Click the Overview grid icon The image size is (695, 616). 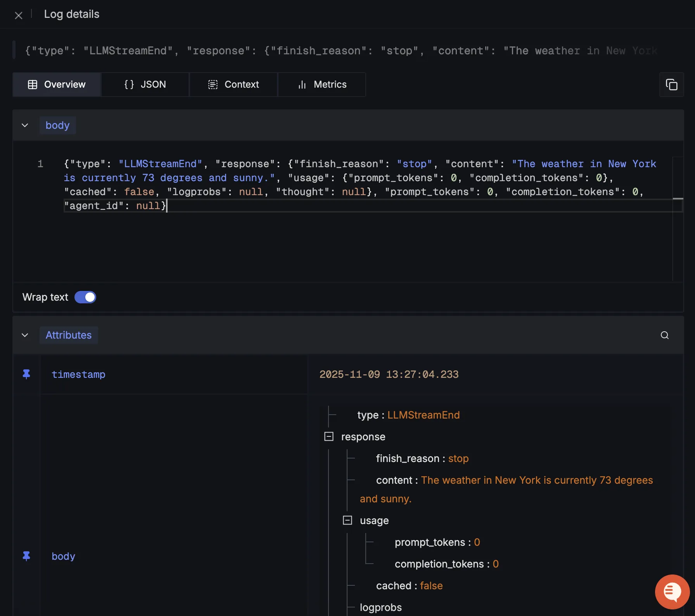coord(33,84)
